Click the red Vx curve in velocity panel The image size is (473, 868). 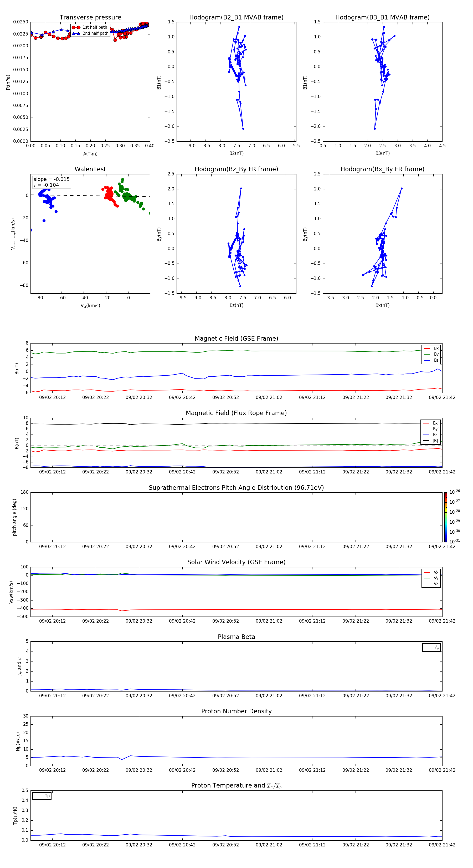(x=236, y=609)
